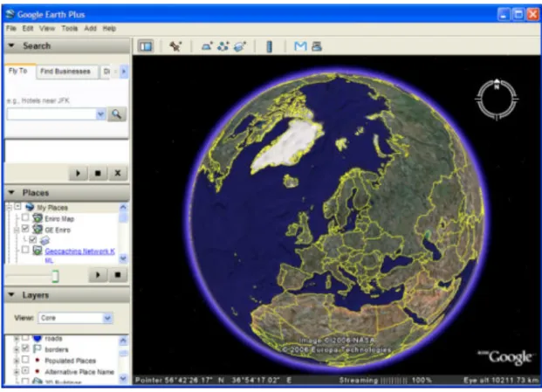Expand the Populated Places layer node
Screen dimensions: 542x392
[x=16, y=361]
